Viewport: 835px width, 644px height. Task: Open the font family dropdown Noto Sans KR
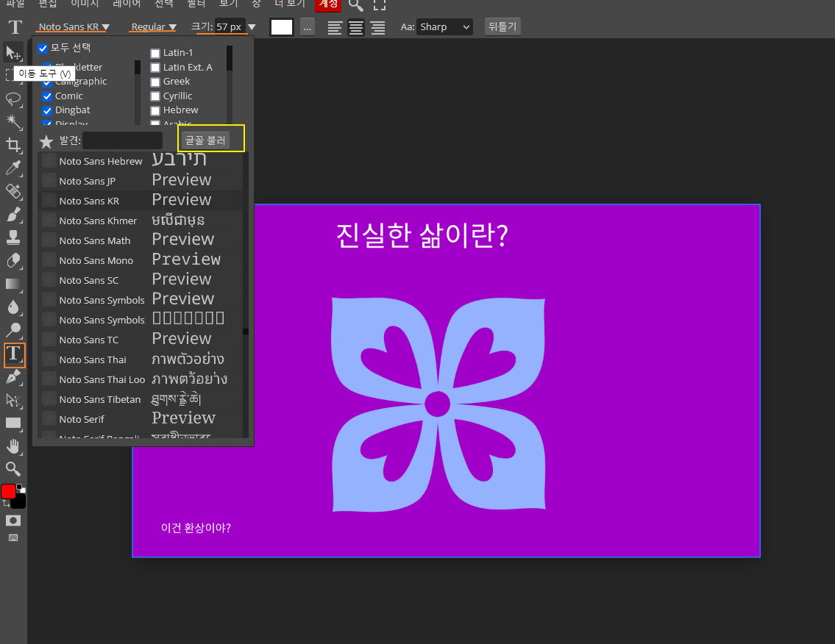coord(74,26)
